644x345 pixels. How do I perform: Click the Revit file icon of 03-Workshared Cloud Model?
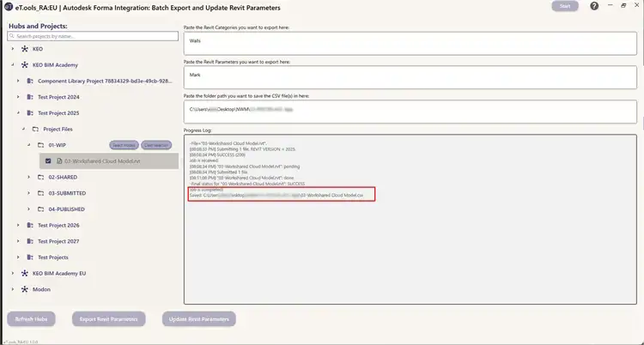59,161
